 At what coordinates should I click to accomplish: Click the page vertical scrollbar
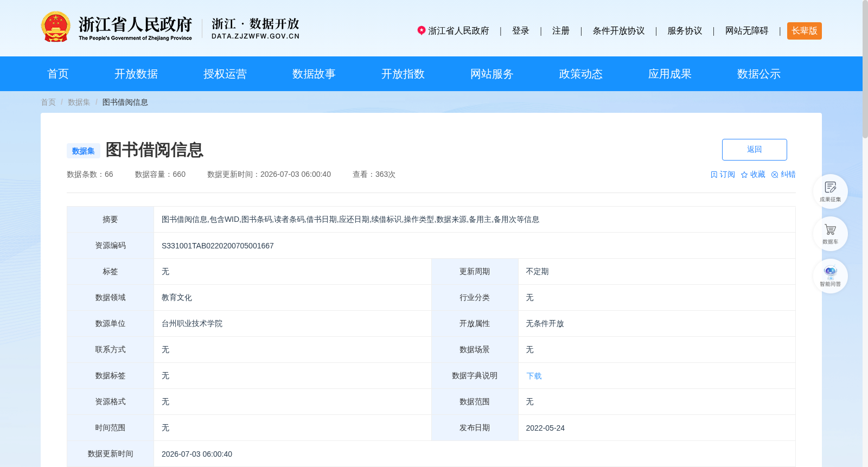click(x=865, y=71)
